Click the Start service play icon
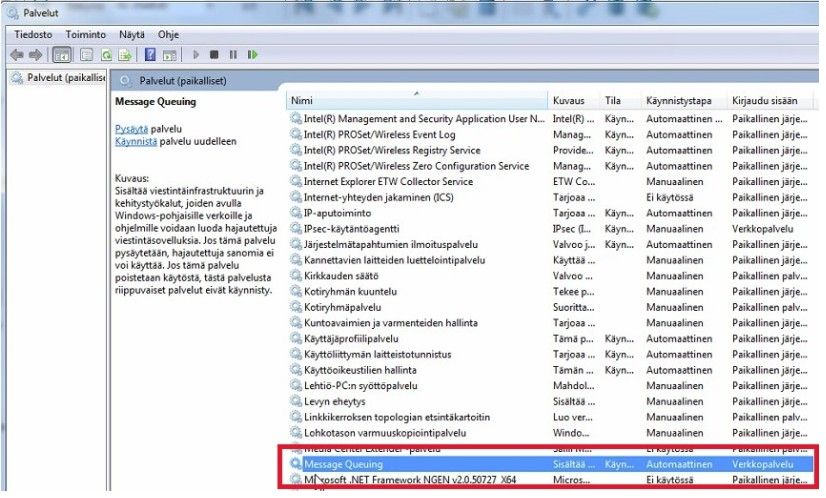The image size is (826, 498). [196, 54]
